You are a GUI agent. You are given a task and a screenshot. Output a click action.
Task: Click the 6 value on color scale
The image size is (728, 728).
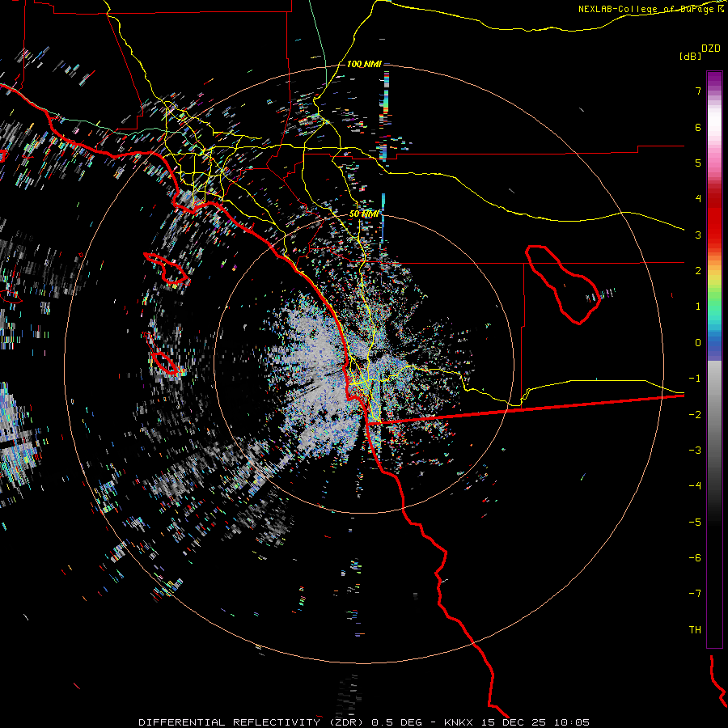coord(698,127)
